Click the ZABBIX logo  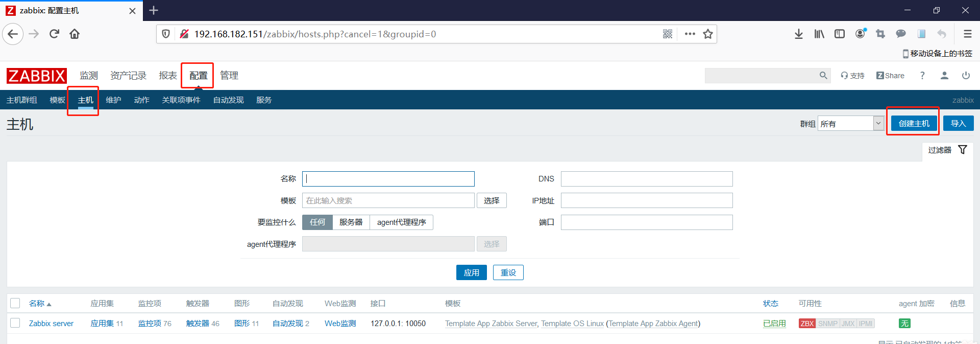(37, 76)
